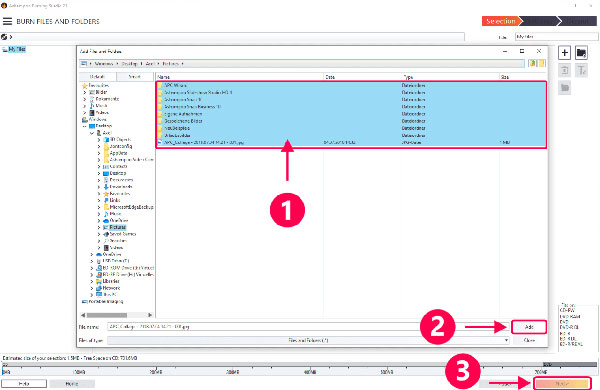Open the hamburger menu beside Burn Files and Folders

point(7,21)
